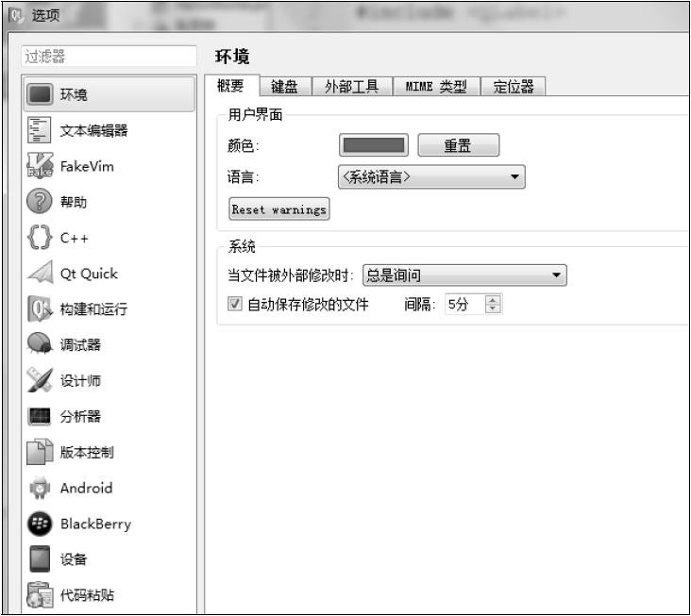Screen dimensions: 691x616
Task: Open FakeVim settings icon
Action: (x=40, y=166)
